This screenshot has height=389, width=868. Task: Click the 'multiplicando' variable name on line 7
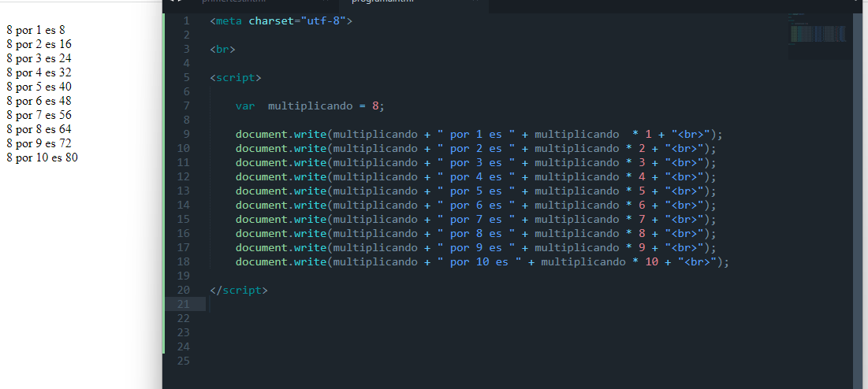pyautogui.click(x=310, y=106)
